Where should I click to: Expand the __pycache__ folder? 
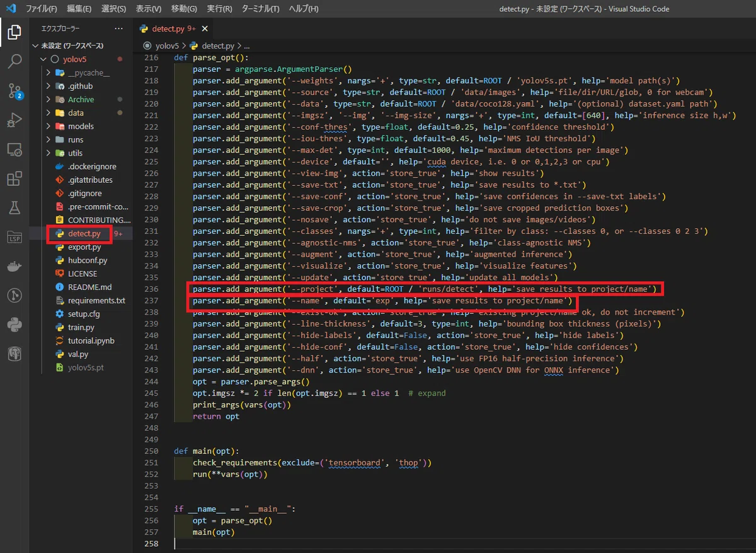coord(49,73)
